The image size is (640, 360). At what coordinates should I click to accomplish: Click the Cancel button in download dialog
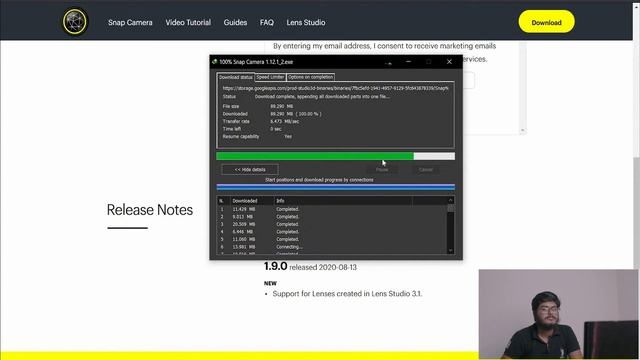coord(425,169)
